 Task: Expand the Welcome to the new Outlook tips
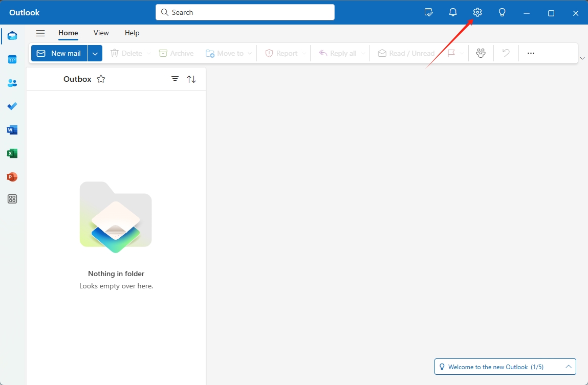(568, 367)
